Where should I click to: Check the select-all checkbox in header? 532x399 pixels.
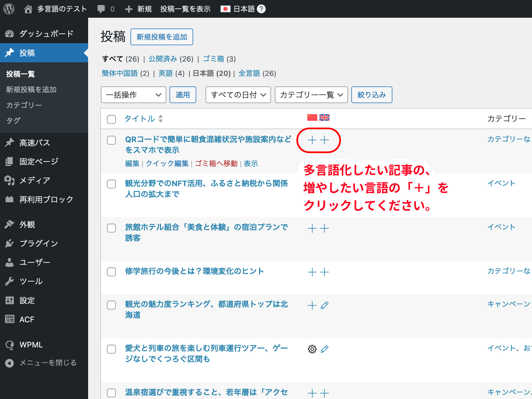click(x=111, y=119)
